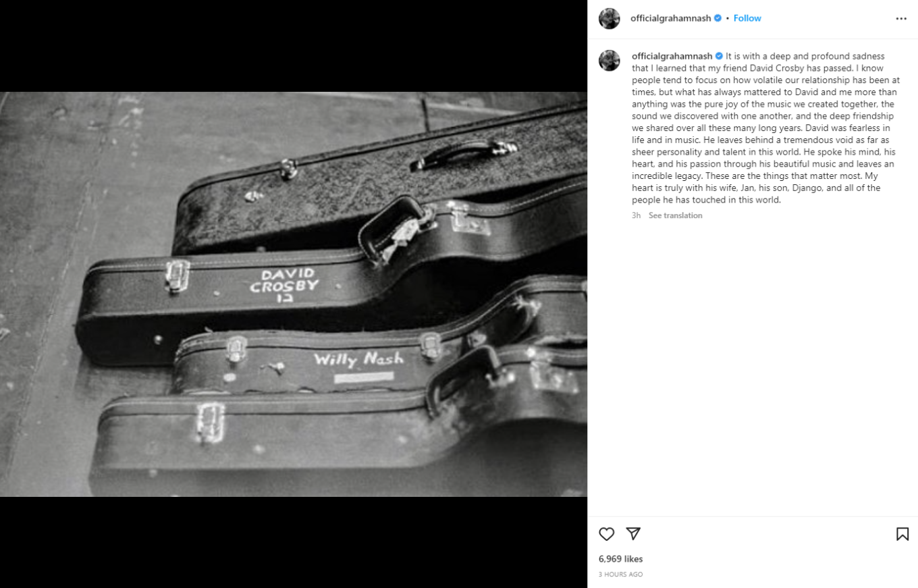
Task: Open the caption profile avatar
Action: coord(610,60)
